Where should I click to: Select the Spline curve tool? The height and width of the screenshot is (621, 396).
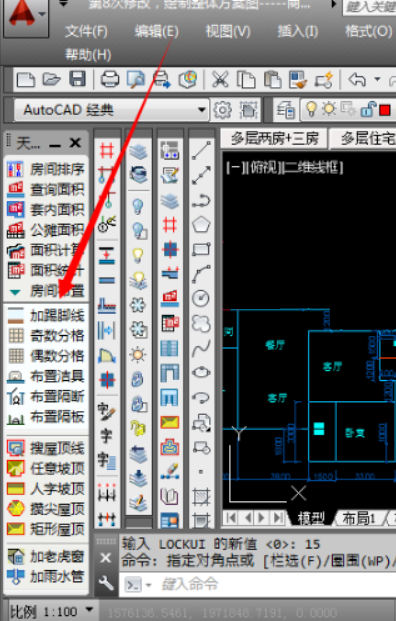201,348
